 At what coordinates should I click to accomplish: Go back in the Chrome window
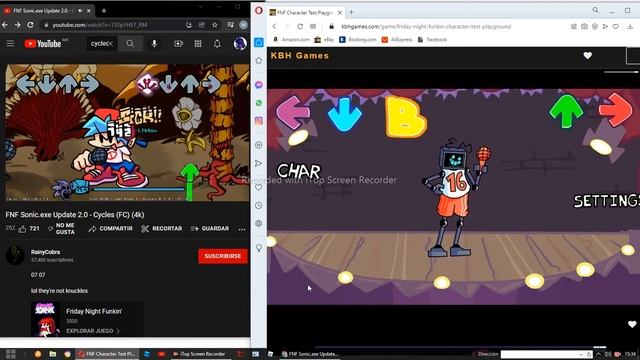pyautogui.click(x=5, y=25)
